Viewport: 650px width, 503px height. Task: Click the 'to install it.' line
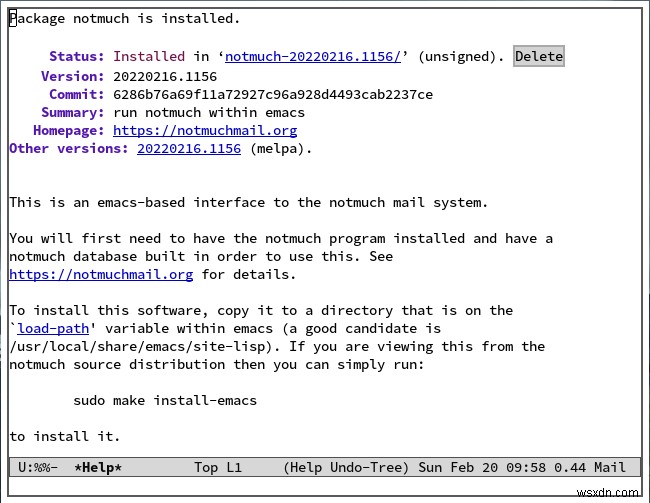pyautogui.click(x=65, y=437)
